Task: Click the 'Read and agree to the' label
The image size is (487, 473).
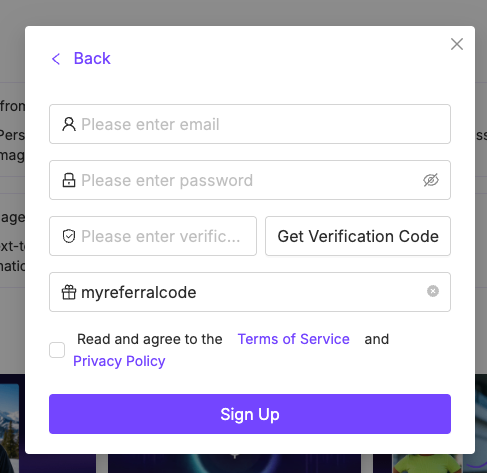Action: pos(150,339)
